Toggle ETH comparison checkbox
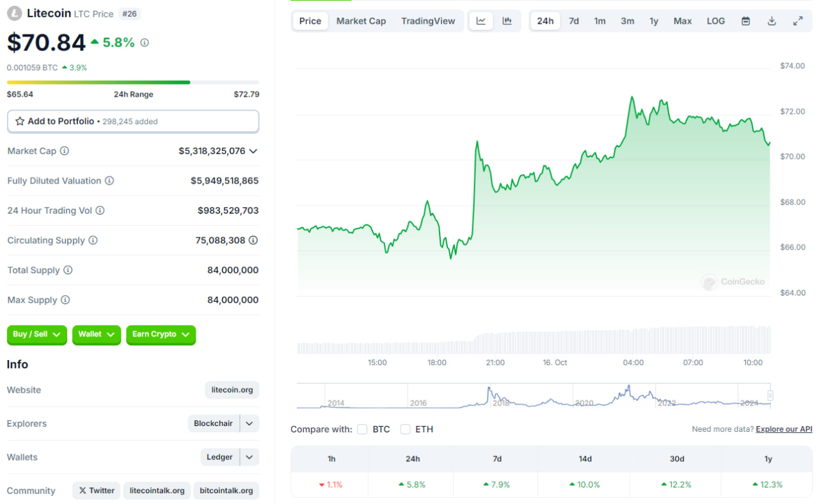The image size is (819, 504). 405,429
